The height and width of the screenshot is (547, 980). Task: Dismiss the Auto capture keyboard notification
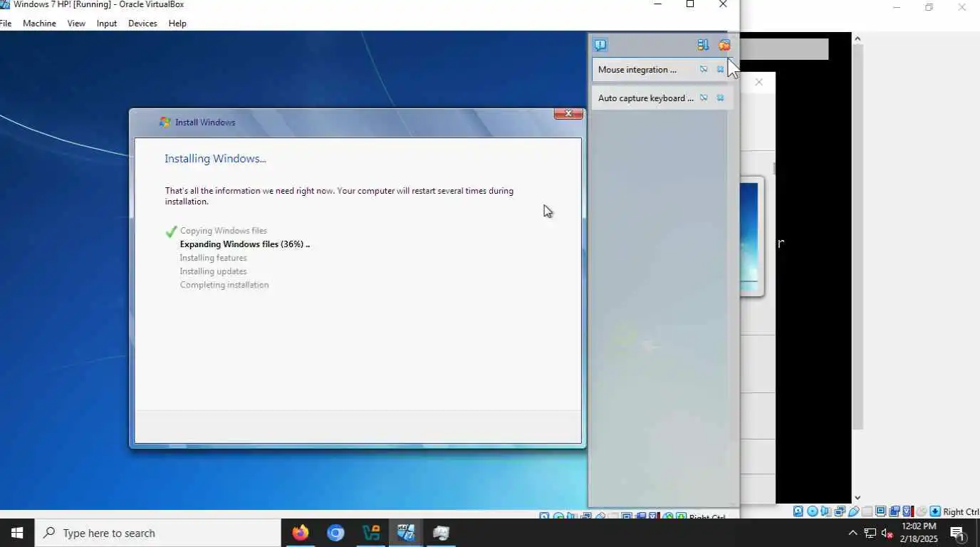pyautogui.click(x=720, y=98)
